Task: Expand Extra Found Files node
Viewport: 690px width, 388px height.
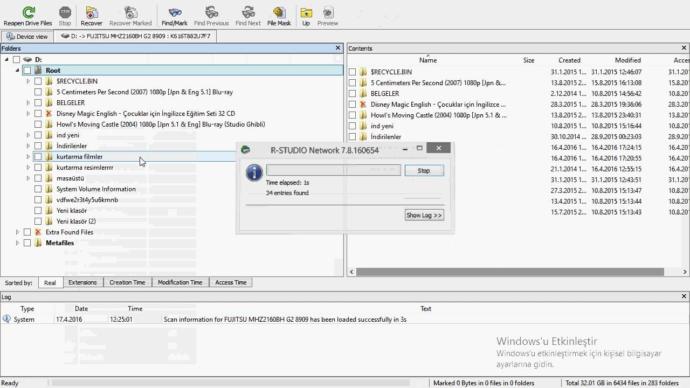Action: click(18, 232)
